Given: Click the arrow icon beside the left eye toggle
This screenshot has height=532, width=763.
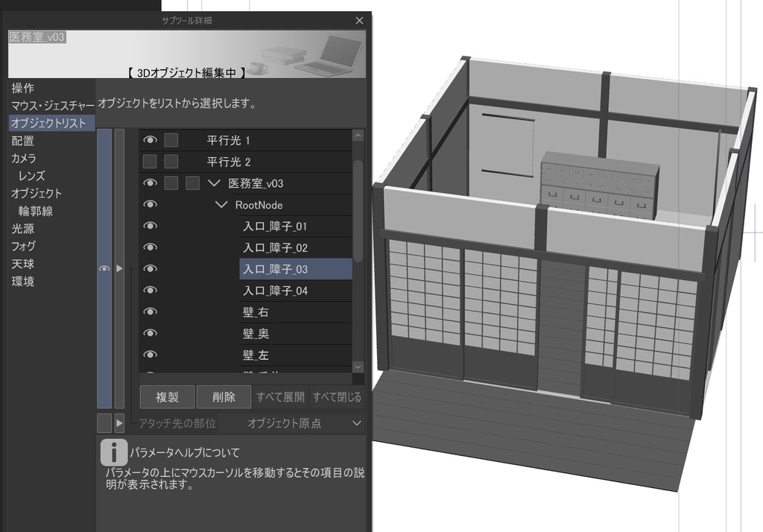Looking at the screenshot, I should [x=120, y=269].
